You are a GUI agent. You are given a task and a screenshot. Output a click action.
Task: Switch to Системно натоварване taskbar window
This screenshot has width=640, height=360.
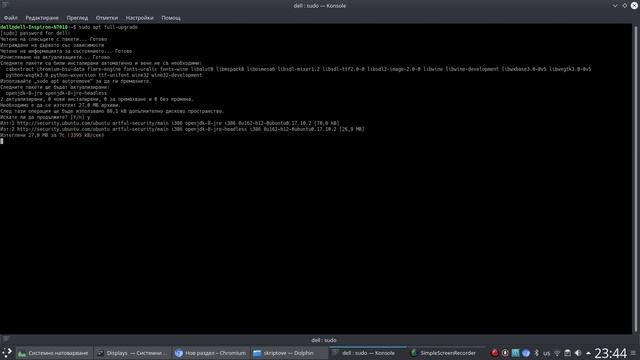(54, 353)
